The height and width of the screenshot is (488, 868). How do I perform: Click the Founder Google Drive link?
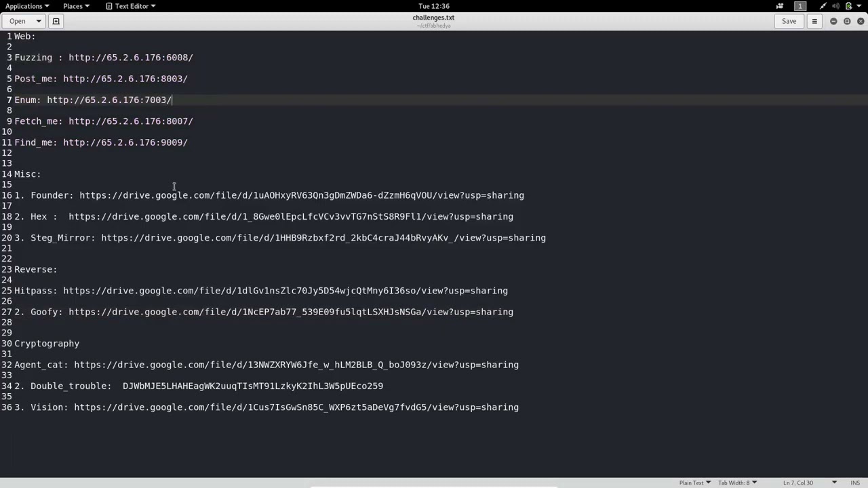coord(302,195)
